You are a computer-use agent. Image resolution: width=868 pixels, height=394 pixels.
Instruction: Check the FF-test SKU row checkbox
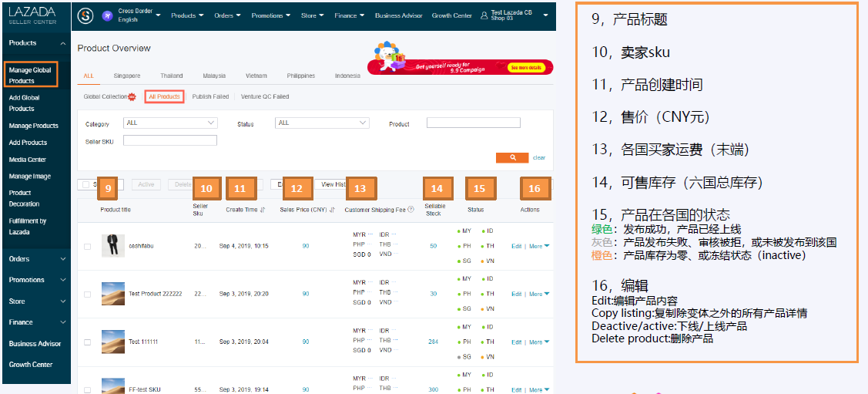click(x=88, y=389)
